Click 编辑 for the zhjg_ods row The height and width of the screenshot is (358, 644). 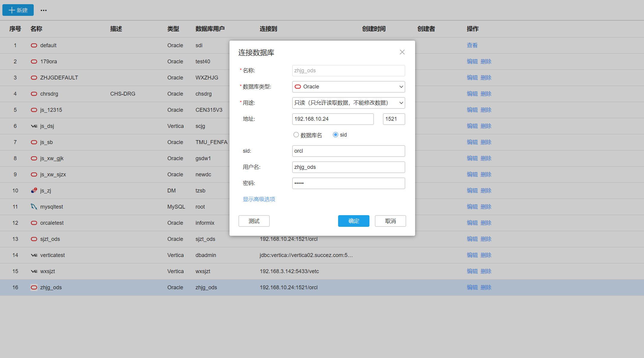click(x=472, y=287)
